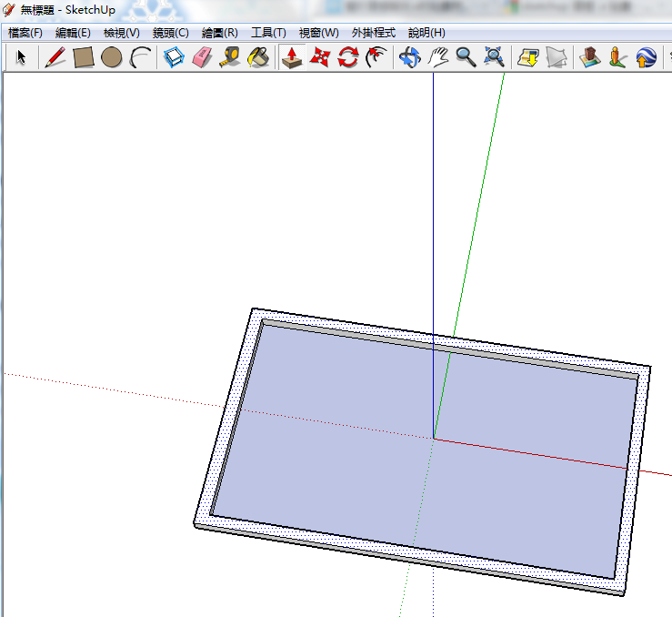Choose the Line pencil tool
The height and width of the screenshot is (617, 672).
point(55,57)
